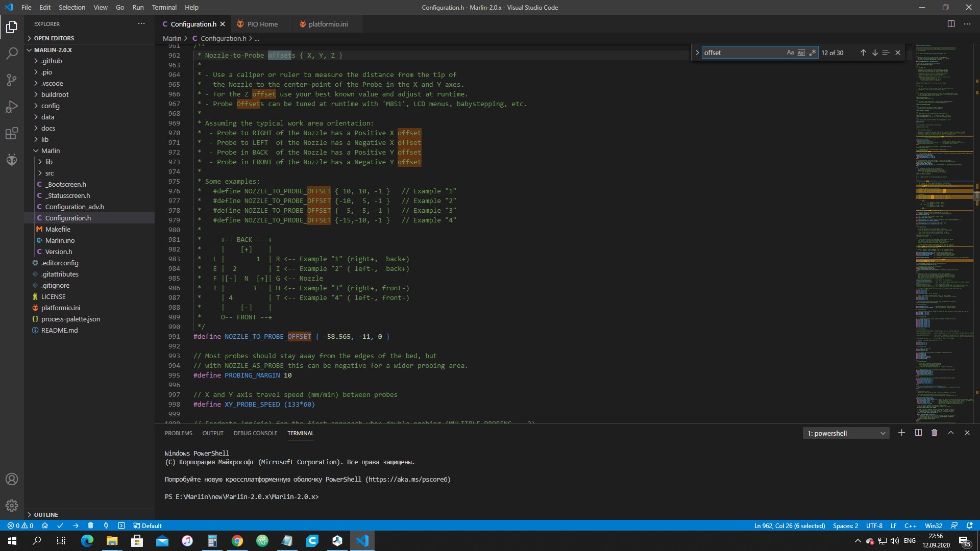Expand the .github folder

tap(89, 61)
